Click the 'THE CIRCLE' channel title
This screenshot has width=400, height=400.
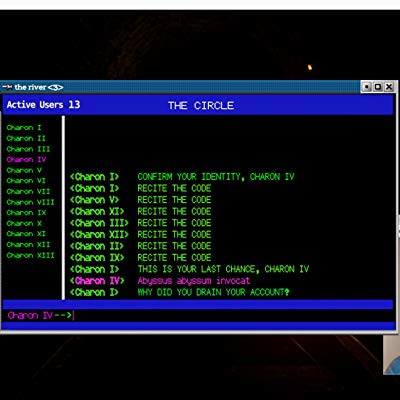(201, 106)
